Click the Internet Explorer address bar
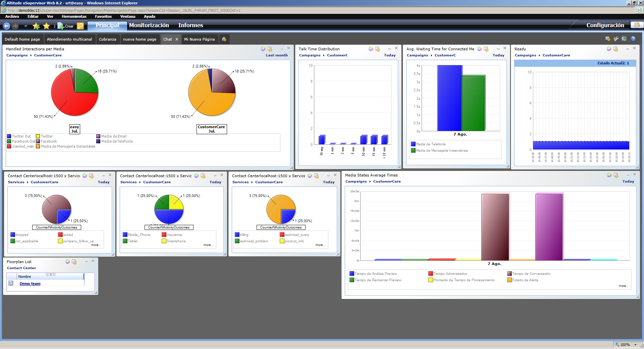 pyautogui.click(x=319, y=10)
